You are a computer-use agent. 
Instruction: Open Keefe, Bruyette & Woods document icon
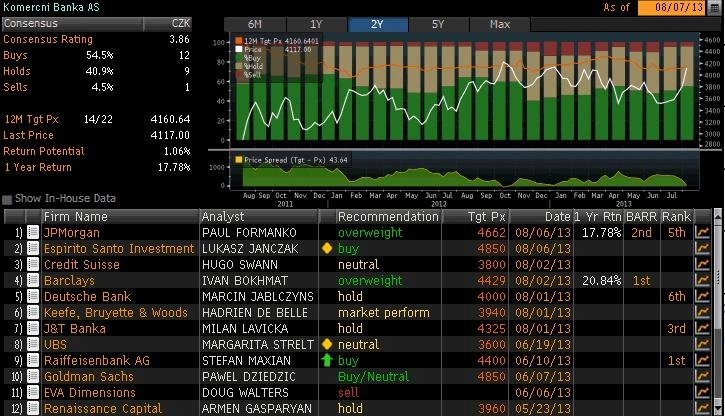[x=33, y=312]
